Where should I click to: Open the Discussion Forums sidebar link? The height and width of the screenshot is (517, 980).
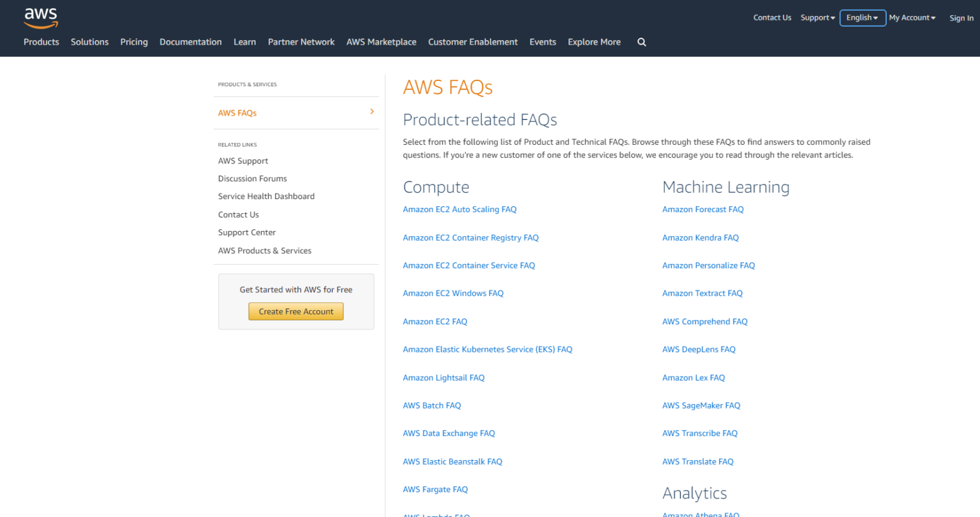(252, 179)
